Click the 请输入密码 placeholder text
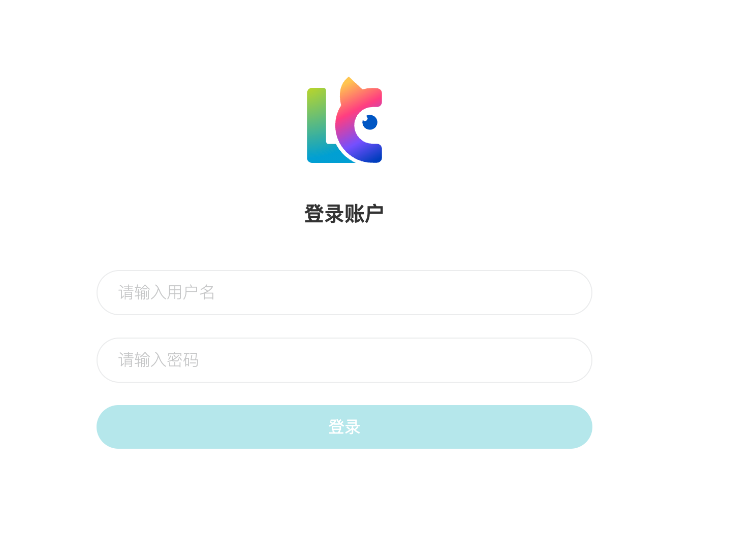Viewport: 756px width, 534px height. click(159, 360)
